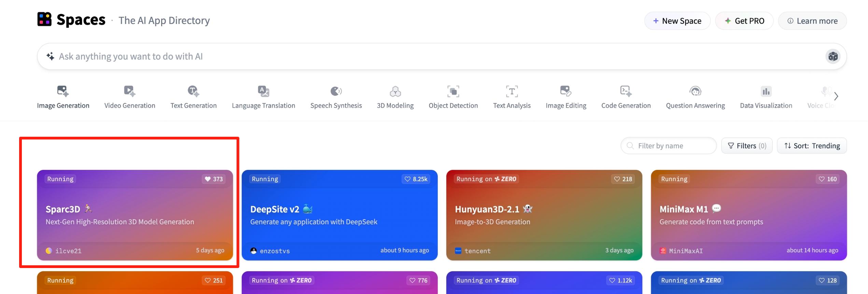Choose the Language Translation category
Viewport: 868px width, 294px height.
click(263, 97)
